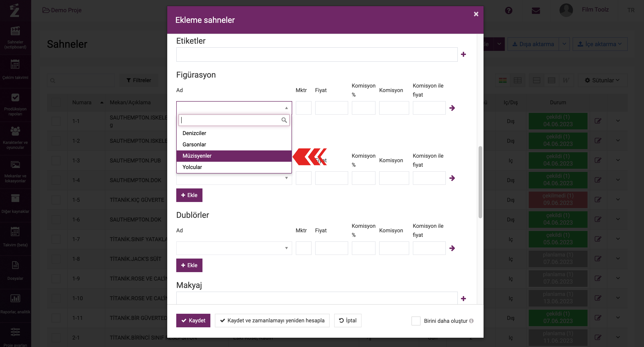The width and height of the screenshot is (644, 347).
Task: Select checkbox for scene 1-2
Action: 56,141
